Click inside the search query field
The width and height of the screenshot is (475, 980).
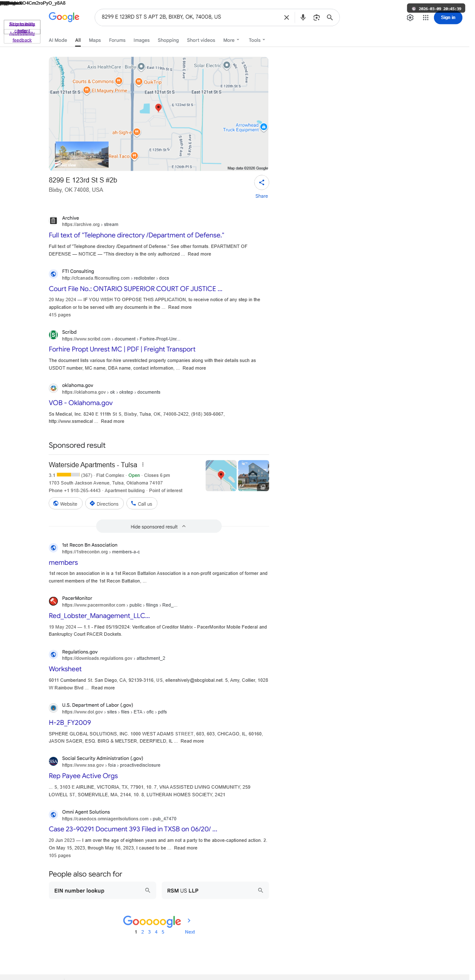[188, 17]
